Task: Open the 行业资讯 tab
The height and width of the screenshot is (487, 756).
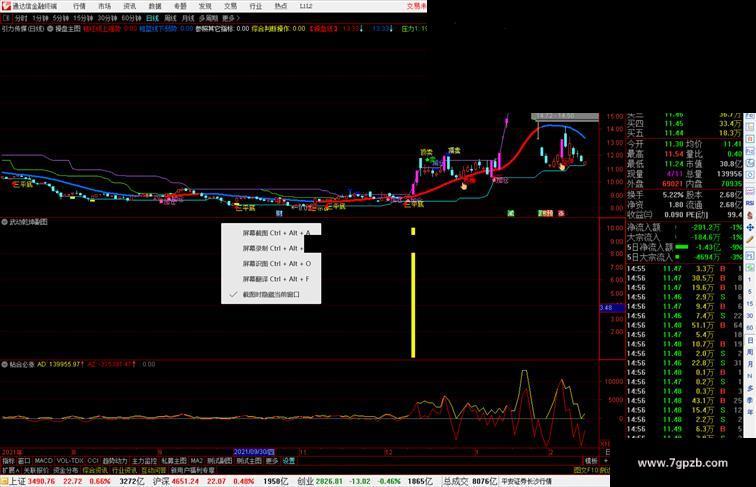Action: 124,470
